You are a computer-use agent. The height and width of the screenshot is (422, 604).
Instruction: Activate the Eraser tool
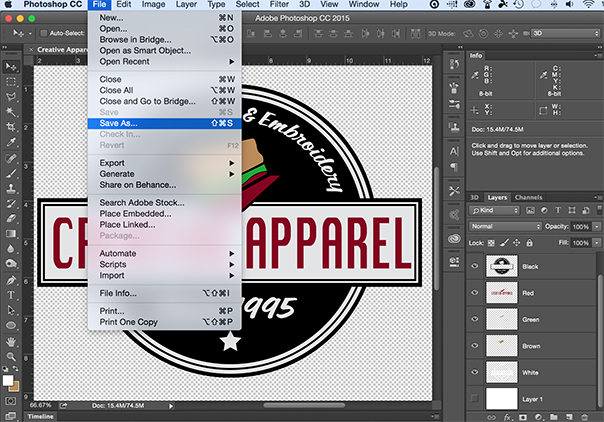click(11, 218)
